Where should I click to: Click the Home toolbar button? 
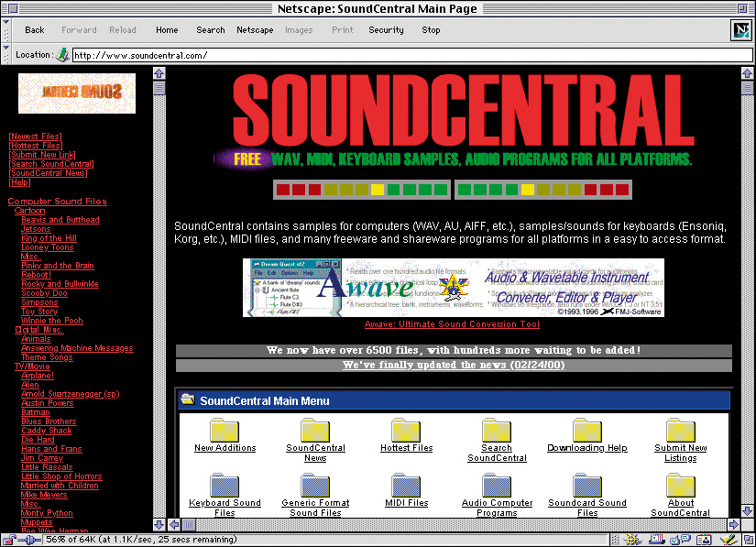coord(167,30)
